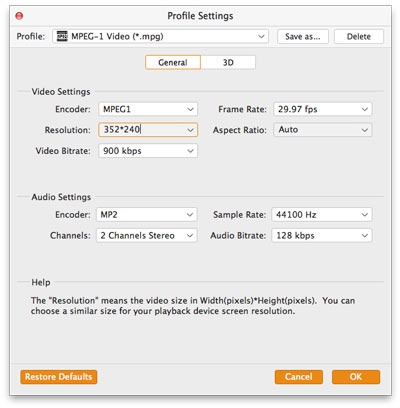Confirm settings with the OK button
Viewport: 400px width, 408px height.
click(356, 377)
